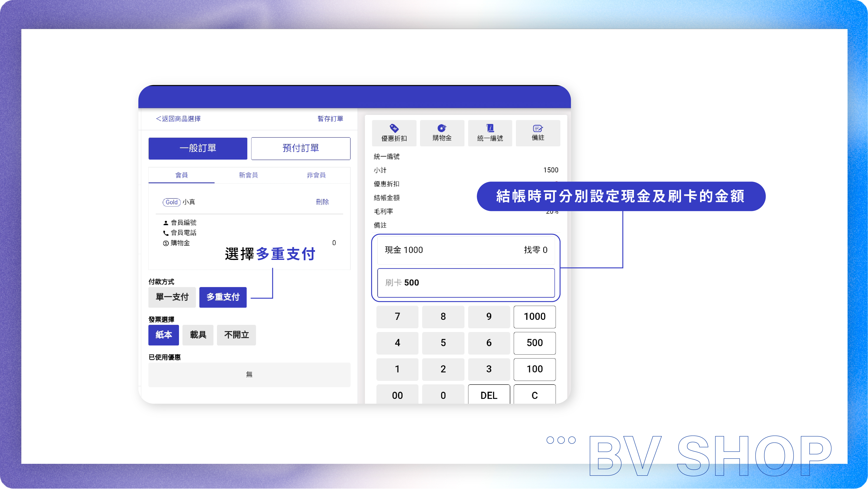Switch to 一般訂單 order type
Image resolution: width=868 pixels, height=489 pixels.
(198, 148)
